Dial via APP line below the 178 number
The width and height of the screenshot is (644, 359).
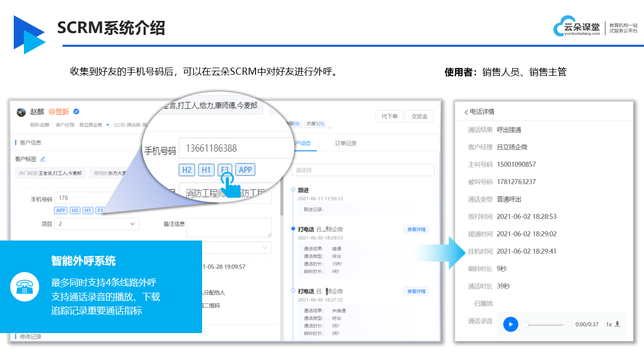(61, 211)
